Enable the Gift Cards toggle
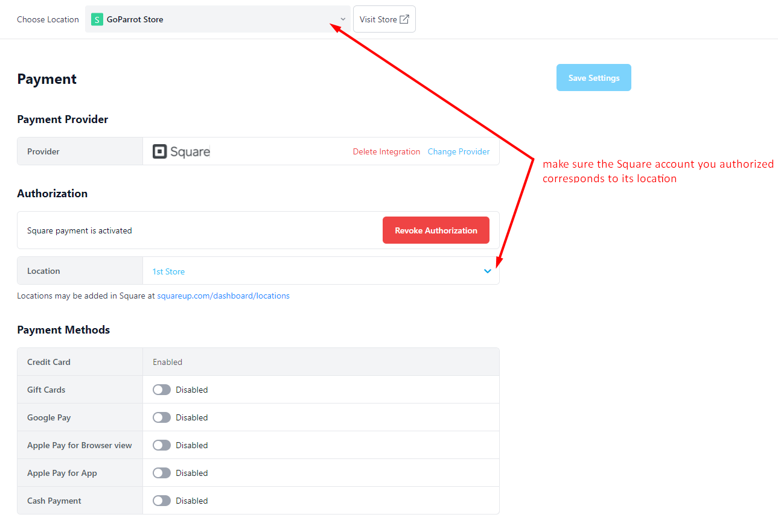 tap(162, 390)
